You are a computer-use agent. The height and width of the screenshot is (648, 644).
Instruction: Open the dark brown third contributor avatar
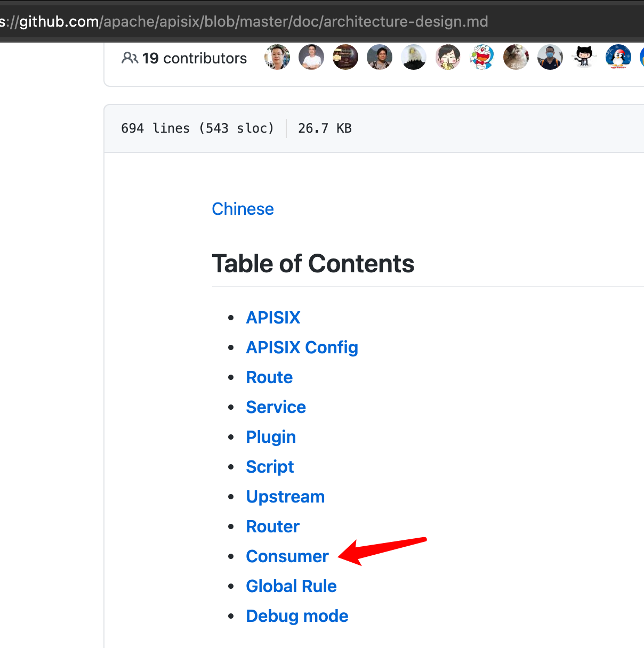[345, 57]
